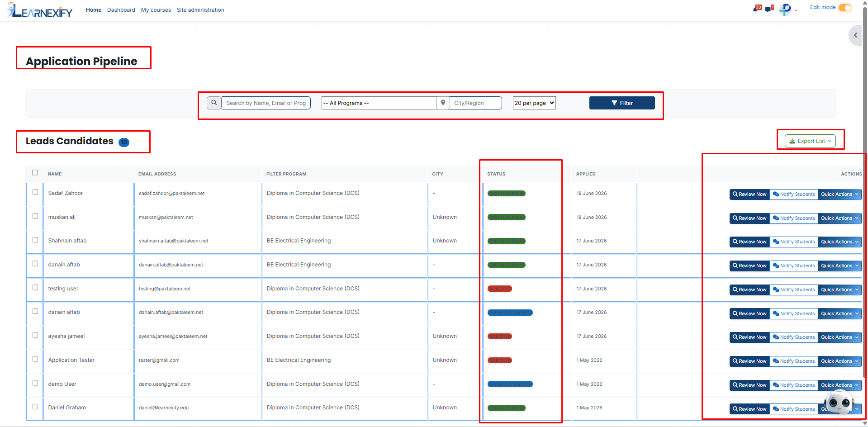868x427 pixels.
Task: Click Notify Students for Shahnain aftab
Action: [794, 242]
